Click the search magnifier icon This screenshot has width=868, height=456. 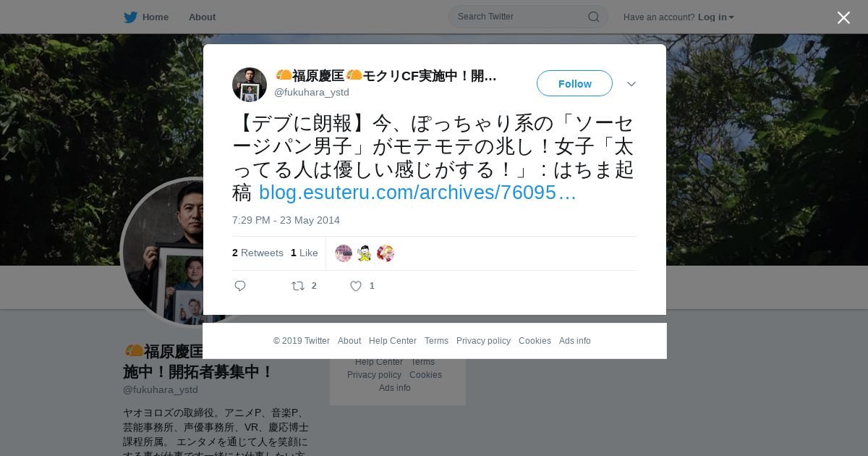point(593,17)
